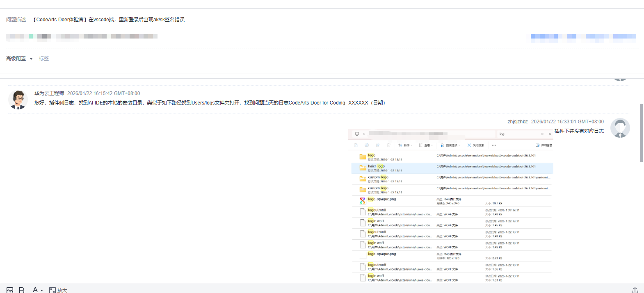Insert an image using the picture icon
644x293 pixels.
10,290
